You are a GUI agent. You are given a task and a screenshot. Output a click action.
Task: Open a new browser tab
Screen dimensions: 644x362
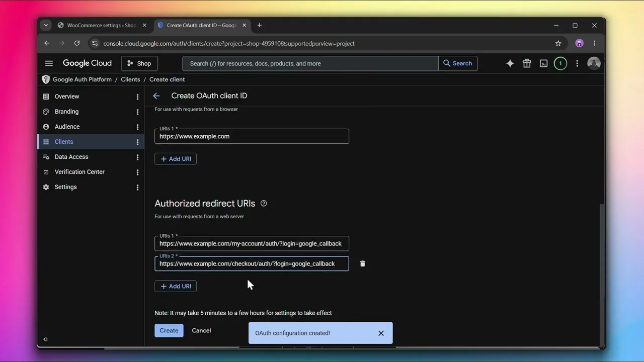tap(260, 25)
